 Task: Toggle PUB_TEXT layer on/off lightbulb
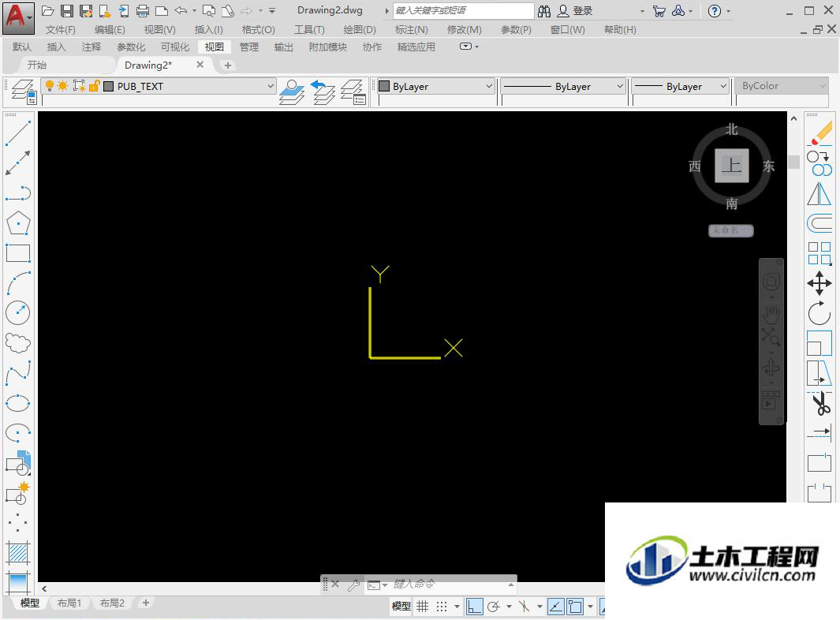click(49, 86)
